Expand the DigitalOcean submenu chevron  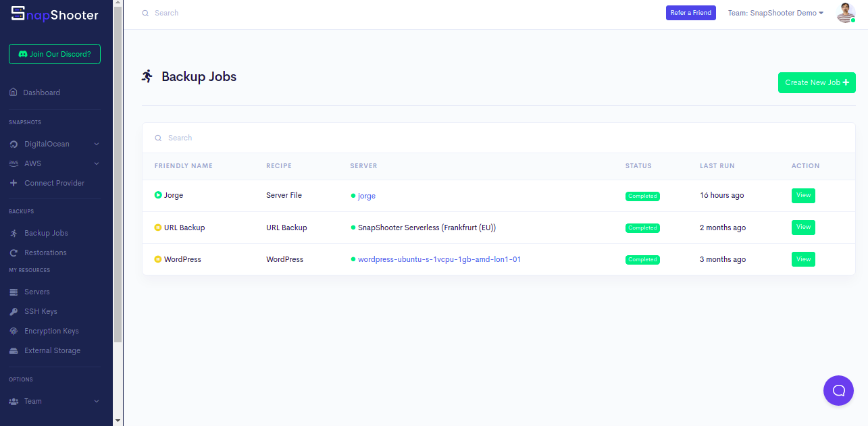pyautogui.click(x=97, y=144)
